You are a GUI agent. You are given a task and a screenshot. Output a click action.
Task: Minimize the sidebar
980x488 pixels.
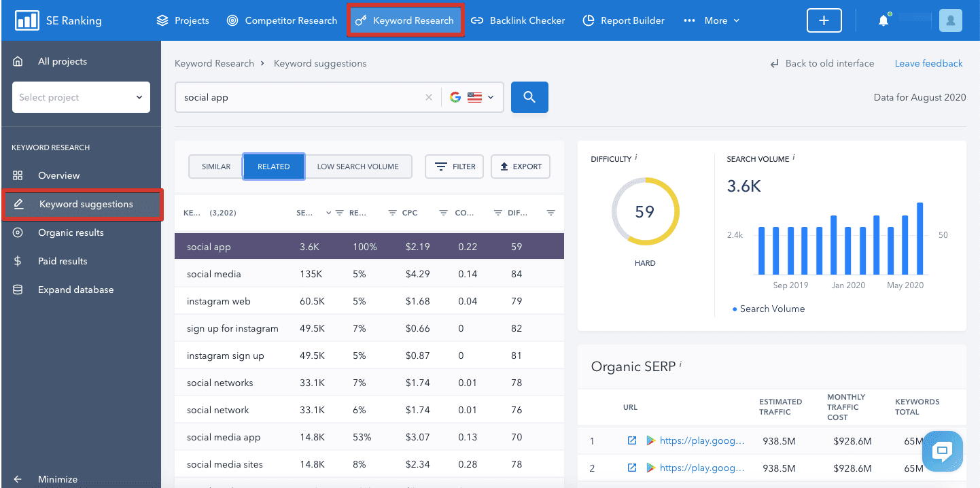[x=58, y=479]
